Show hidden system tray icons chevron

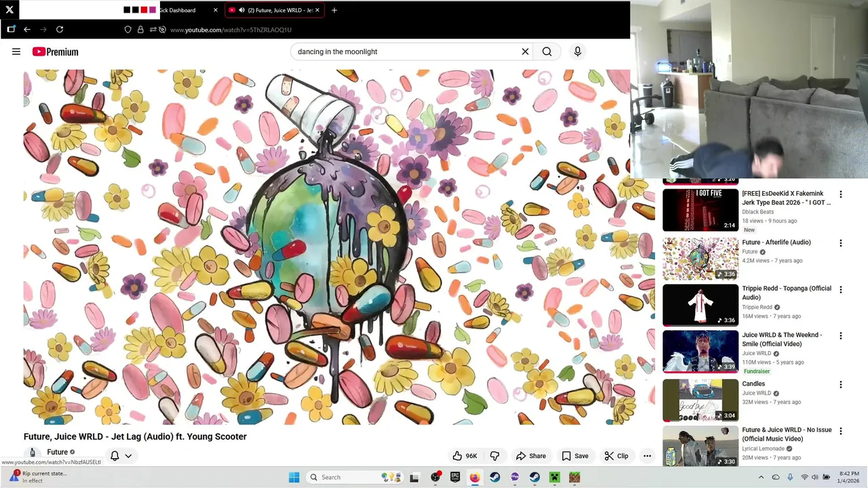(x=761, y=477)
